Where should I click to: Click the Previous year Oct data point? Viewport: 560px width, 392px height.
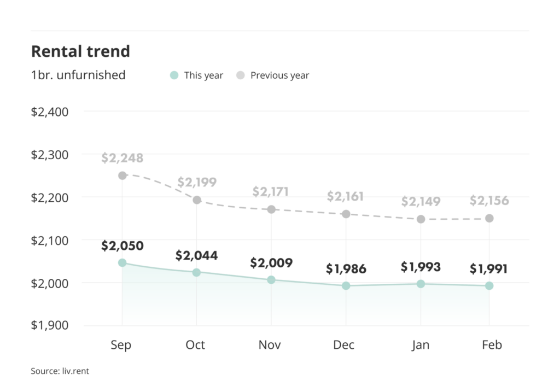pyautogui.click(x=197, y=200)
